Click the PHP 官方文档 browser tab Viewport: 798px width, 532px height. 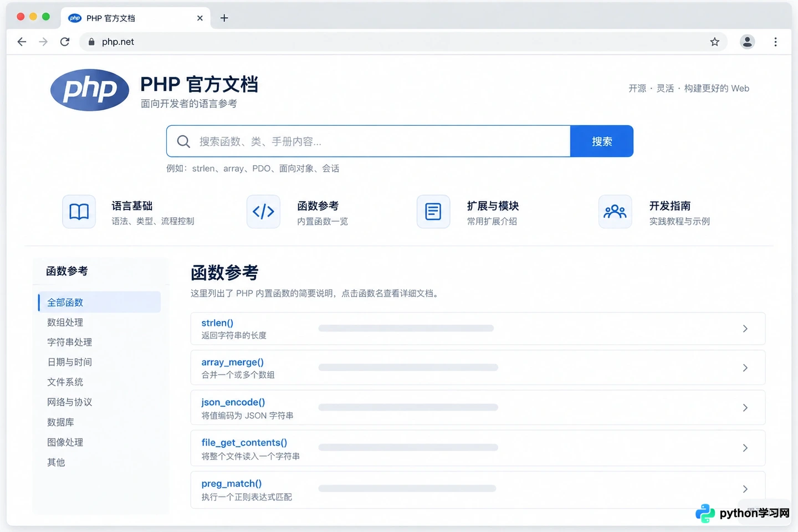(136, 18)
